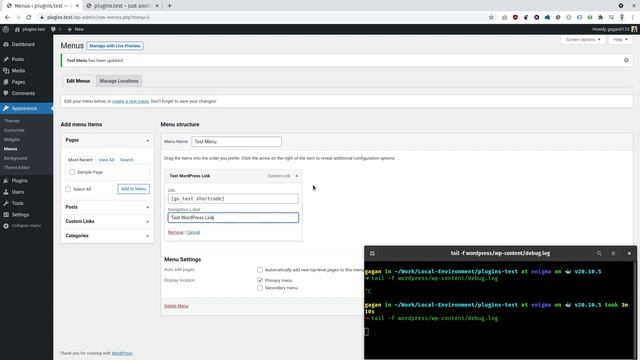Enable automatically add new top-level pages
This screenshot has height=360, width=640.
pyautogui.click(x=260, y=270)
